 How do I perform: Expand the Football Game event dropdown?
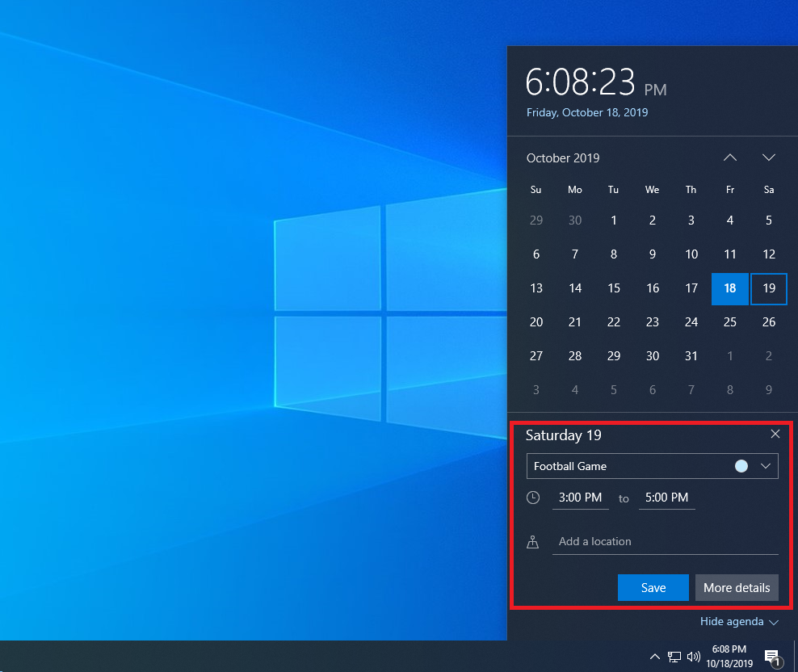[x=766, y=466]
